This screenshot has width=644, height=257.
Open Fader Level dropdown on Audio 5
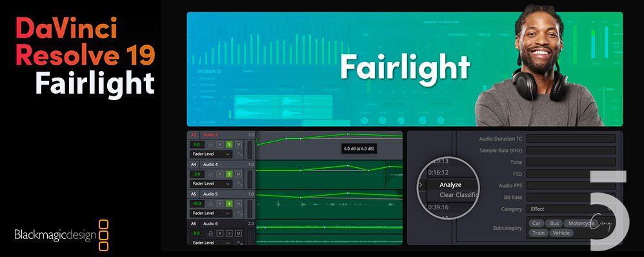(211, 213)
